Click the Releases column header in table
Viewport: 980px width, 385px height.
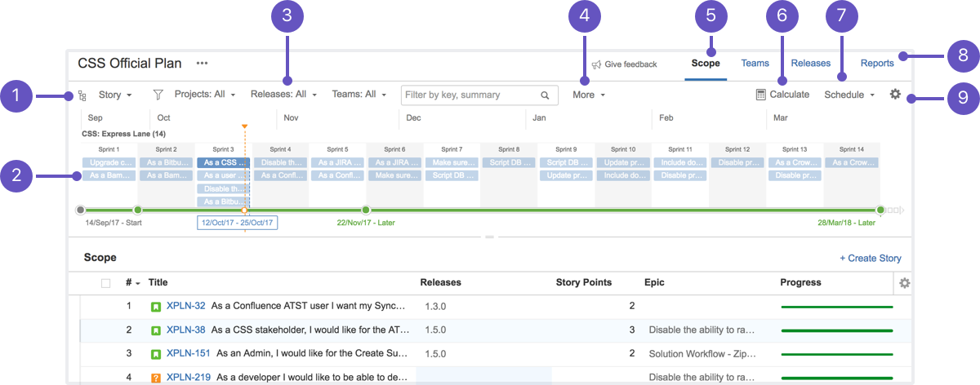click(440, 282)
